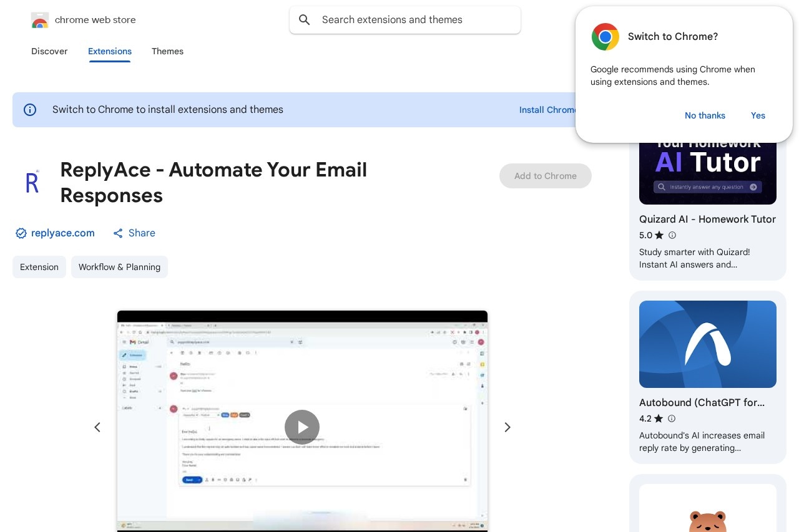Go to the previous screenshot slide

pos(97,427)
